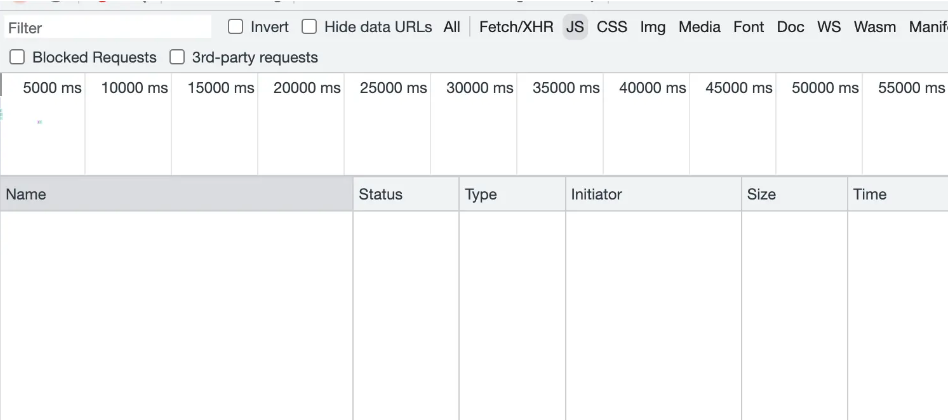Image resolution: width=949 pixels, height=420 pixels.
Task: Filter requests by Doc type
Action: [790, 27]
